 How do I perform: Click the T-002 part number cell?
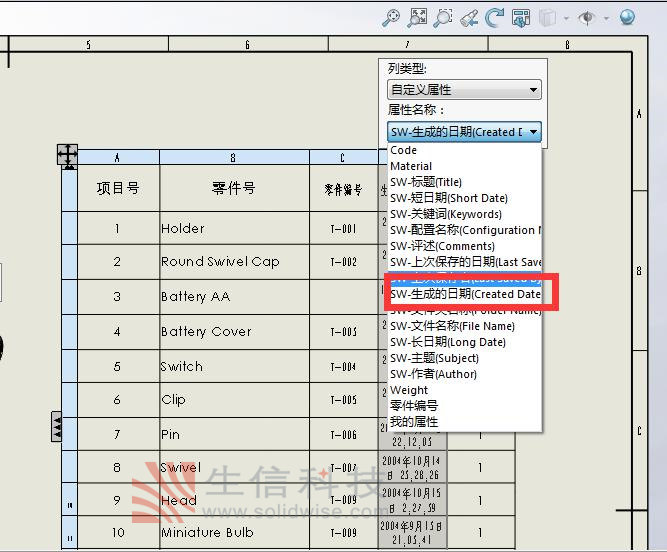[344, 262]
